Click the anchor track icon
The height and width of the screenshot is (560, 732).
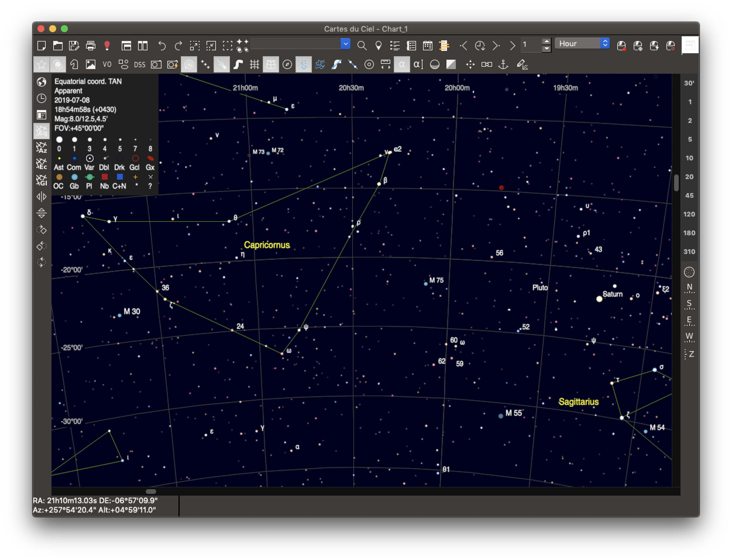pyautogui.click(x=503, y=65)
